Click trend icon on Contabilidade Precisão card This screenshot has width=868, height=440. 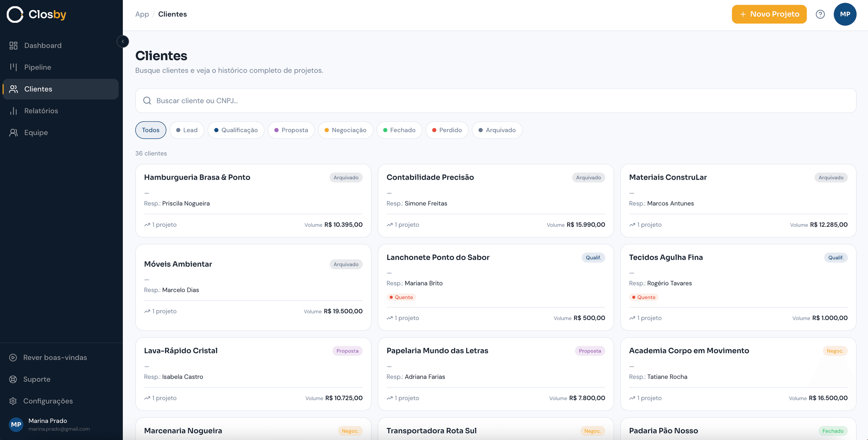(x=390, y=225)
